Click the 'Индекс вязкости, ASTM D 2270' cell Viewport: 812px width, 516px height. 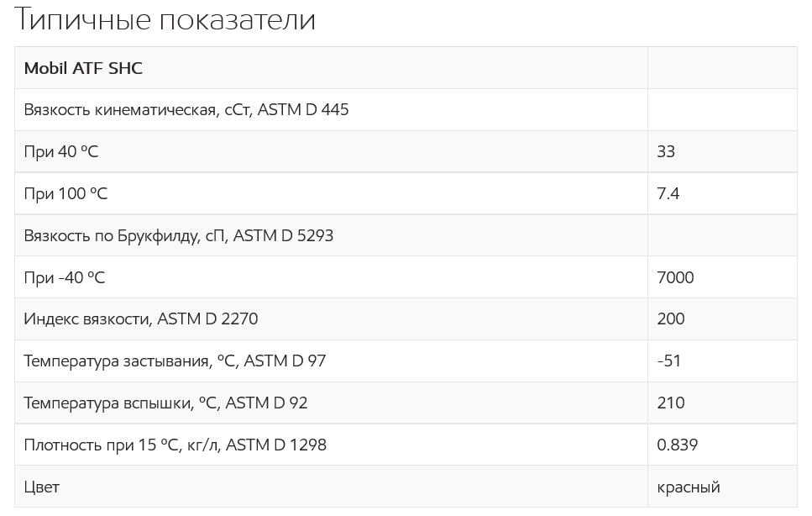coord(331,319)
